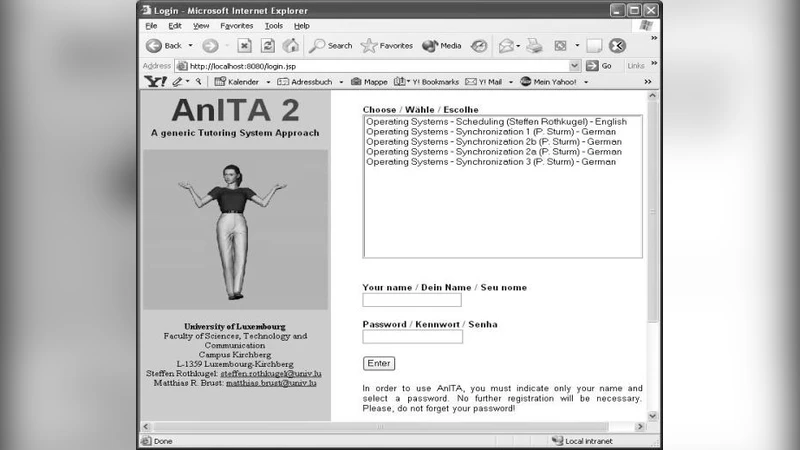This screenshot has width=800, height=450.
Task: Click the horizontal scrollbar right arrow
Action: [x=640, y=427]
